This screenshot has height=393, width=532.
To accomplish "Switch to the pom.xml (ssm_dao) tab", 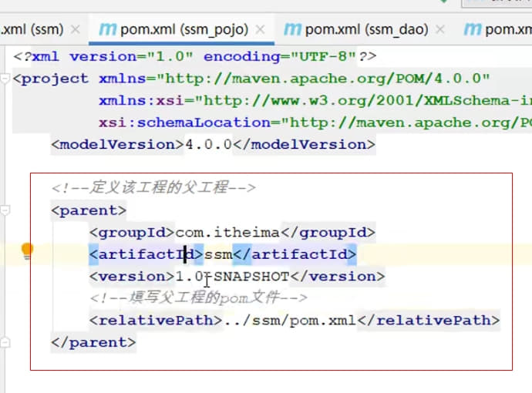I will click(366, 29).
